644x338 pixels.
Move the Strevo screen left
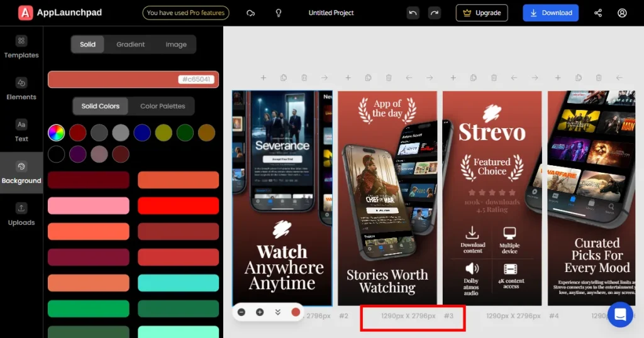click(514, 77)
